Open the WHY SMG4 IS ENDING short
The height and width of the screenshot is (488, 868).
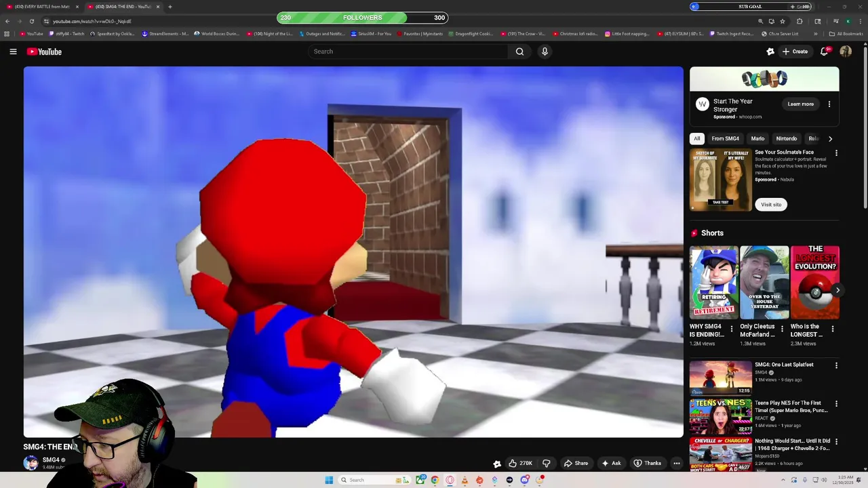[714, 282]
